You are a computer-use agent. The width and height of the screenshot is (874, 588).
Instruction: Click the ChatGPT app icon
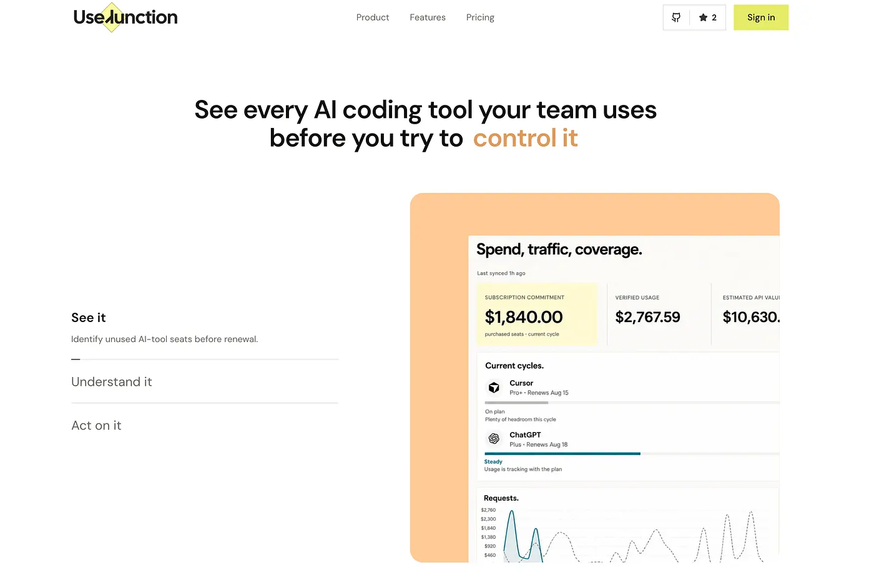click(x=494, y=439)
